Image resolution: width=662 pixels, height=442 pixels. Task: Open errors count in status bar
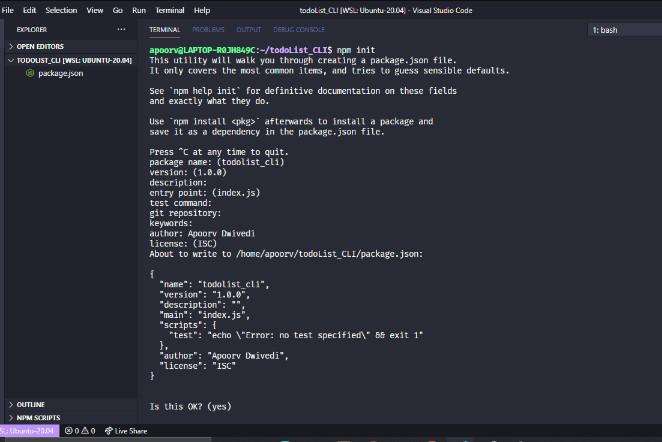(72, 431)
